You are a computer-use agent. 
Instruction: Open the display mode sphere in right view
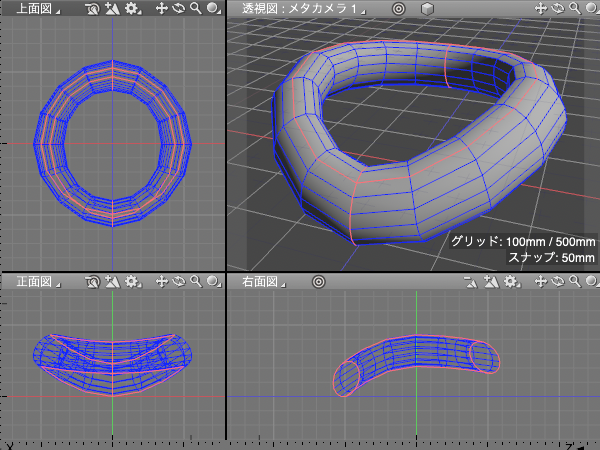tap(590, 283)
